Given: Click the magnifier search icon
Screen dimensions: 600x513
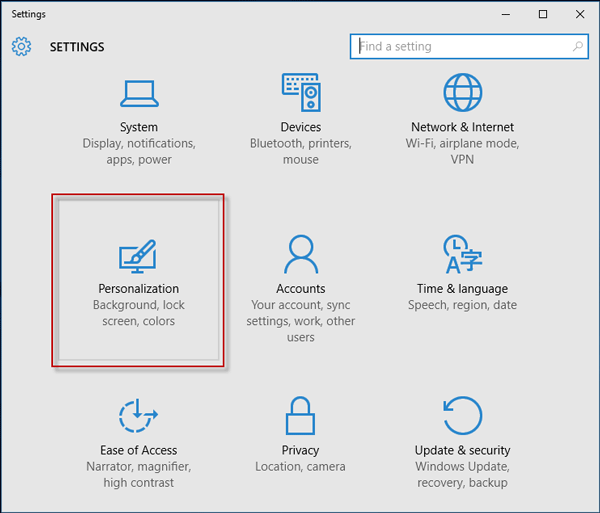Looking at the screenshot, I should click(578, 46).
